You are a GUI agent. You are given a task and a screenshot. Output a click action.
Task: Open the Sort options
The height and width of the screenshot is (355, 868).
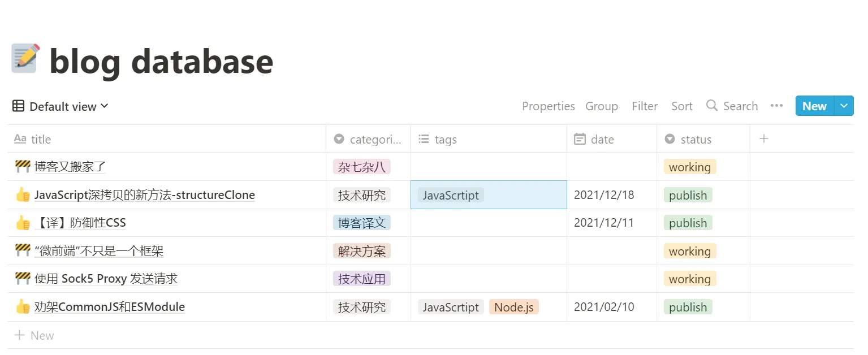click(x=681, y=106)
